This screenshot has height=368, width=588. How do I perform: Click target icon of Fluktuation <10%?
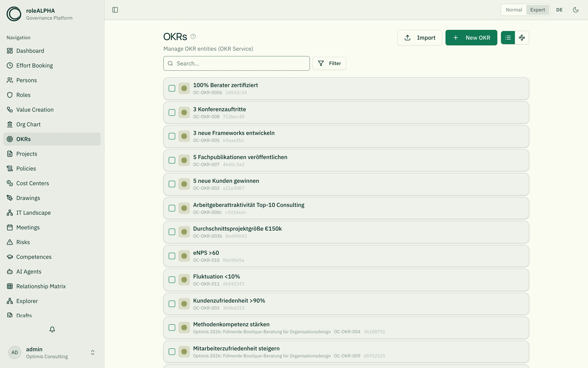coord(184,280)
